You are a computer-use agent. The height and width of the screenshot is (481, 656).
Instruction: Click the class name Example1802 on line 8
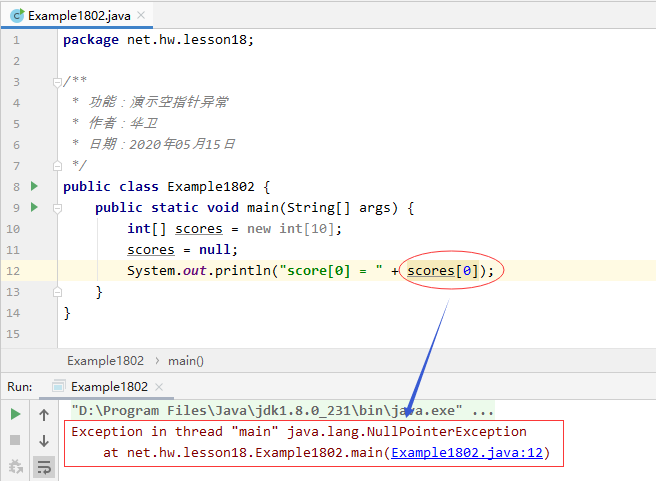pos(211,187)
